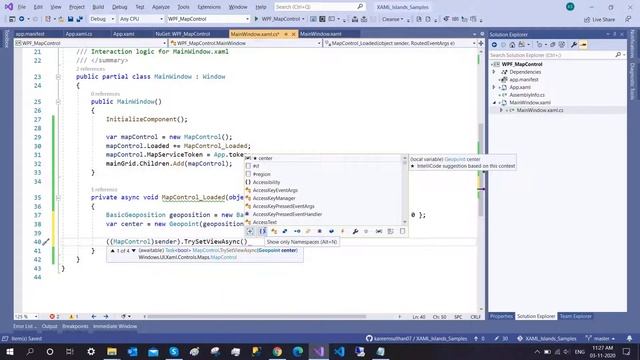Switch to the App.xaml.cs tab
The image size is (640, 360).
tap(79, 34)
